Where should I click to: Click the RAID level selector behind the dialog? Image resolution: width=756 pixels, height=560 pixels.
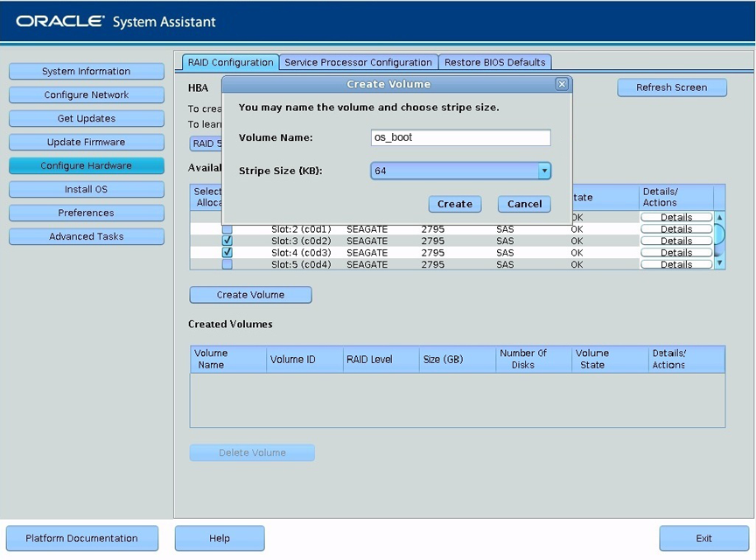pos(206,143)
